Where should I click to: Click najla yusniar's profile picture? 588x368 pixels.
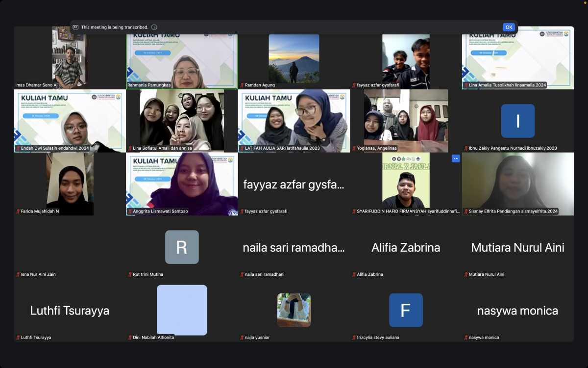(x=294, y=310)
